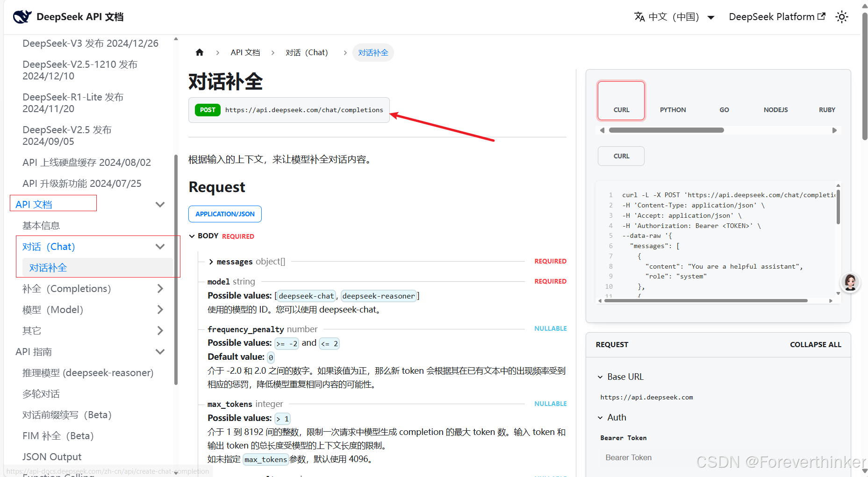Click the max_tokens inline code text
868x477 pixels.
click(265, 460)
